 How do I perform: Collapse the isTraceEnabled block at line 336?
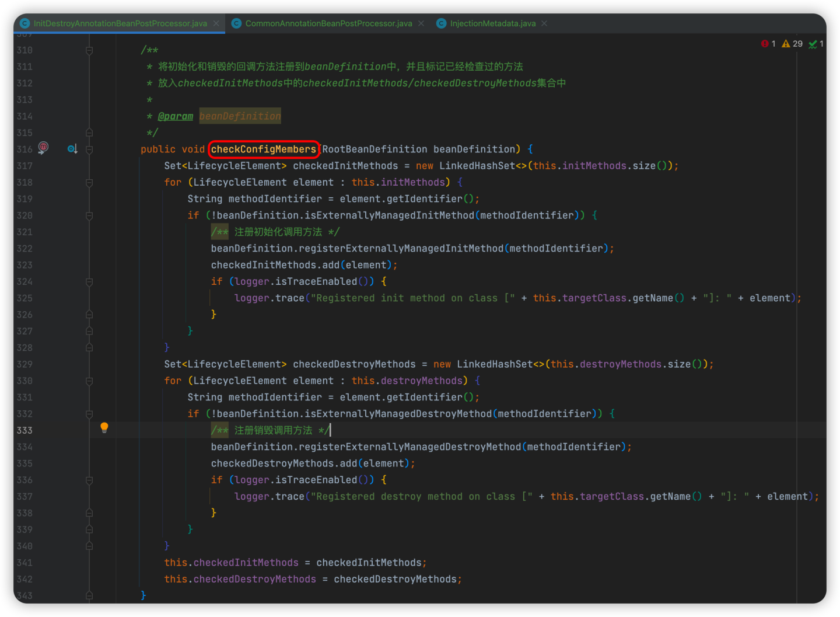(x=89, y=480)
